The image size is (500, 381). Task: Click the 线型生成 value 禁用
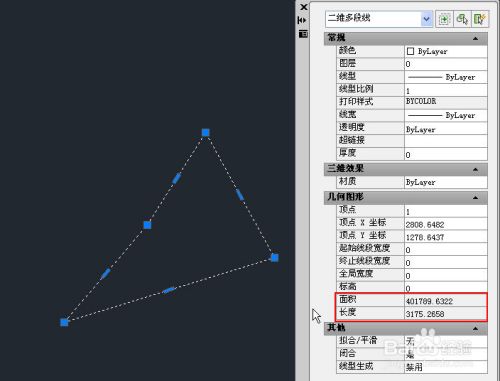pos(446,367)
